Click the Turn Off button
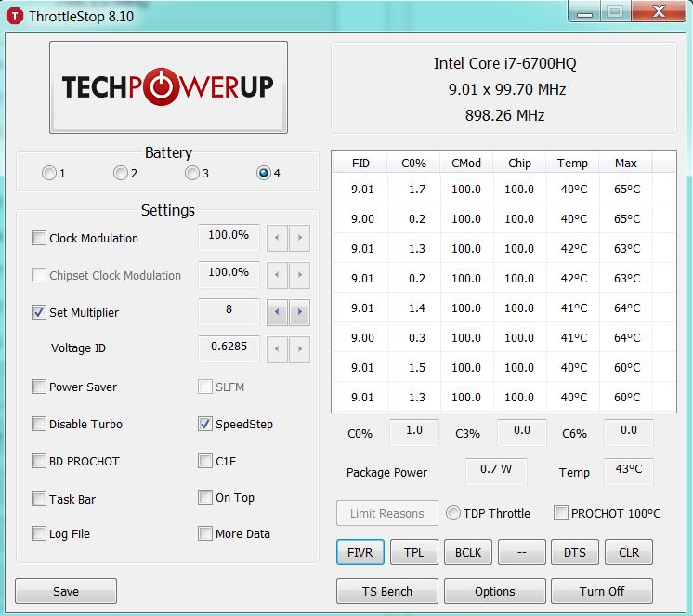This screenshot has width=693, height=616. pyautogui.click(x=602, y=591)
